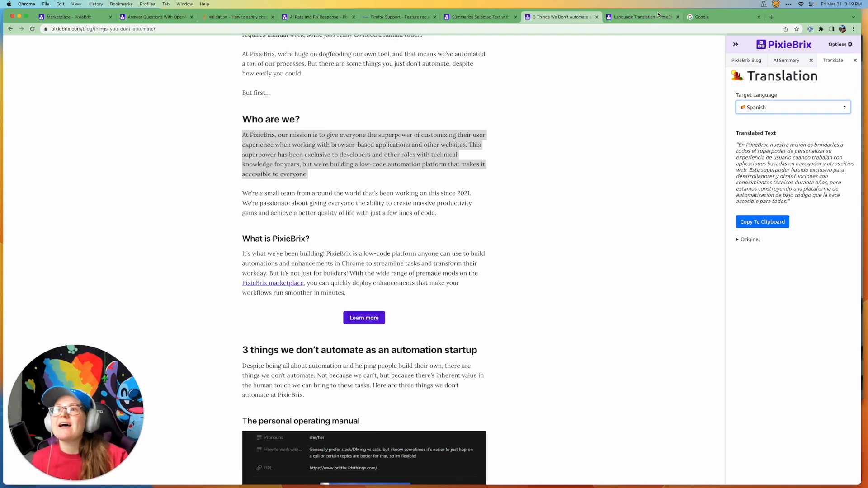Image resolution: width=868 pixels, height=488 pixels.
Task: Open the Help menu
Action: (204, 4)
